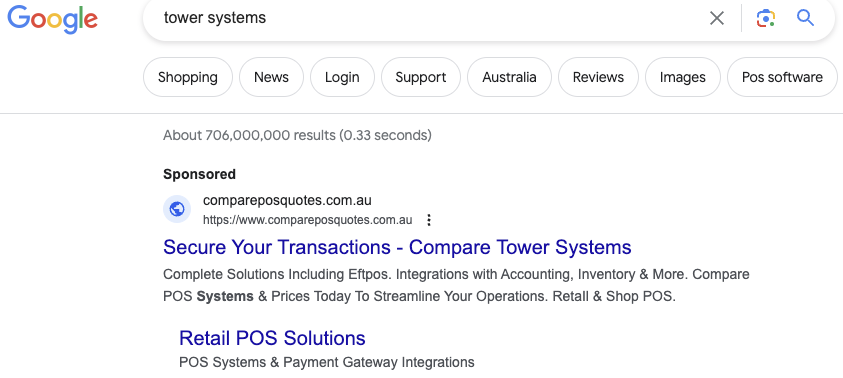Open Secure Your Transactions ad headline link

pyautogui.click(x=397, y=247)
